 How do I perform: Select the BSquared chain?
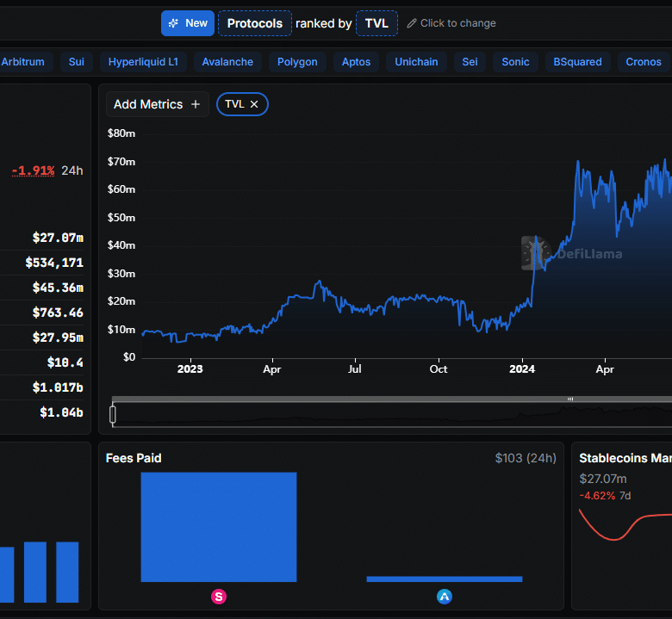(577, 62)
